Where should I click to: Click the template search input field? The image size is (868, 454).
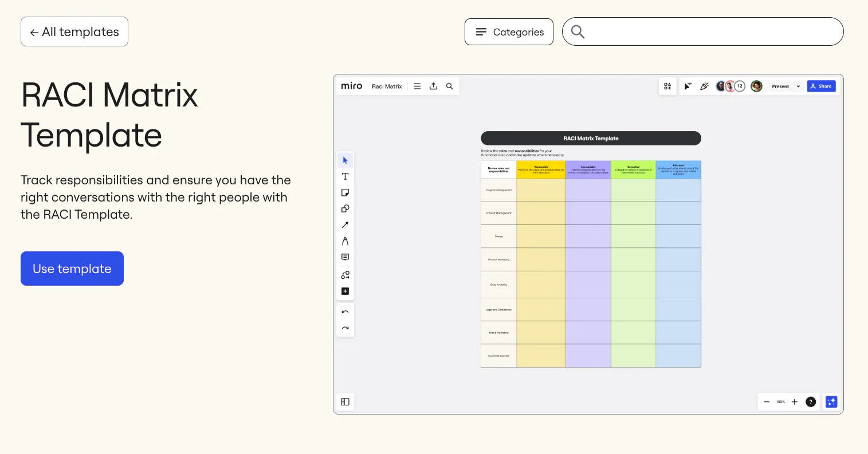[x=710, y=32]
